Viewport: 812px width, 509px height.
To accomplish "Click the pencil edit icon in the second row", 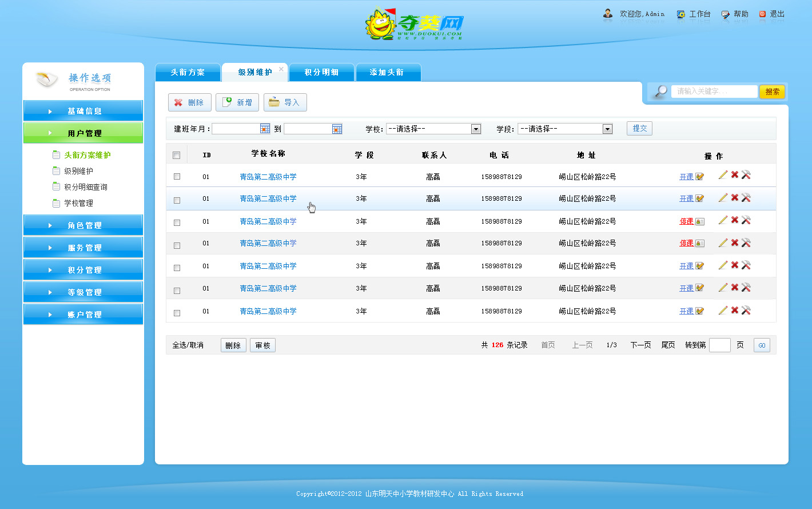I will point(723,198).
